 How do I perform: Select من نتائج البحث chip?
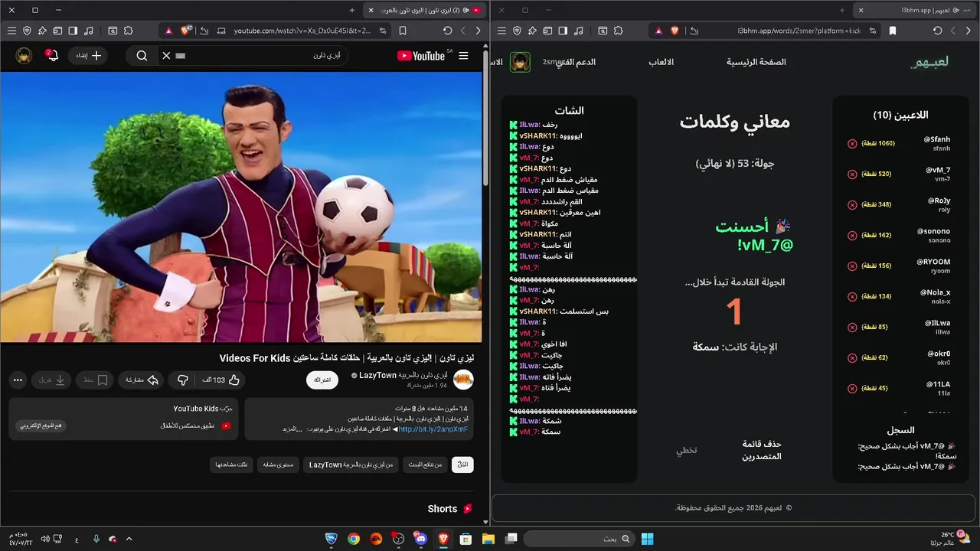(423, 465)
